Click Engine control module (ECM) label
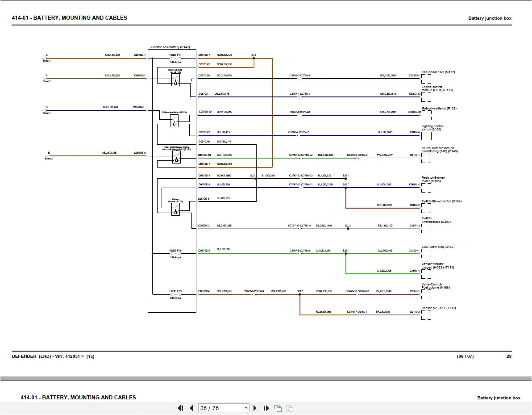 coord(437,88)
